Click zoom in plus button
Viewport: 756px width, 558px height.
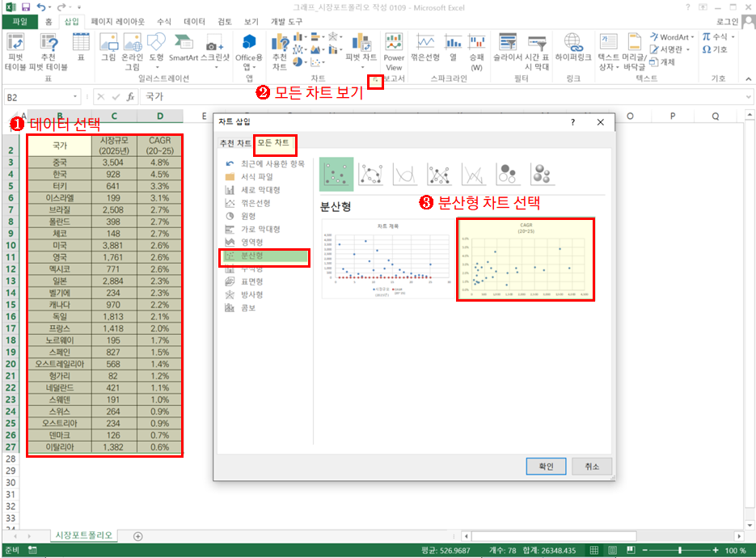(716, 550)
